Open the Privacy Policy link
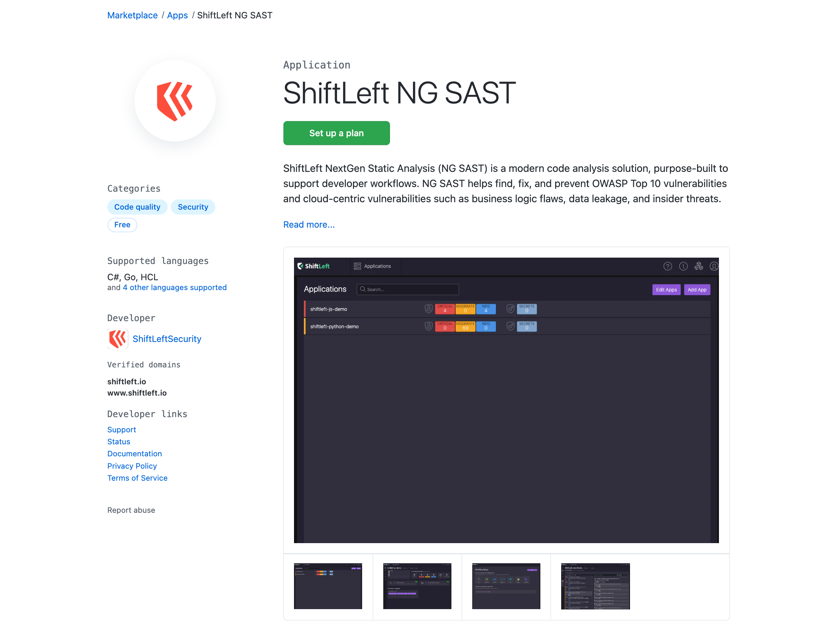The width and height of the screenshot is (840, 631). (x=132, y=466)
